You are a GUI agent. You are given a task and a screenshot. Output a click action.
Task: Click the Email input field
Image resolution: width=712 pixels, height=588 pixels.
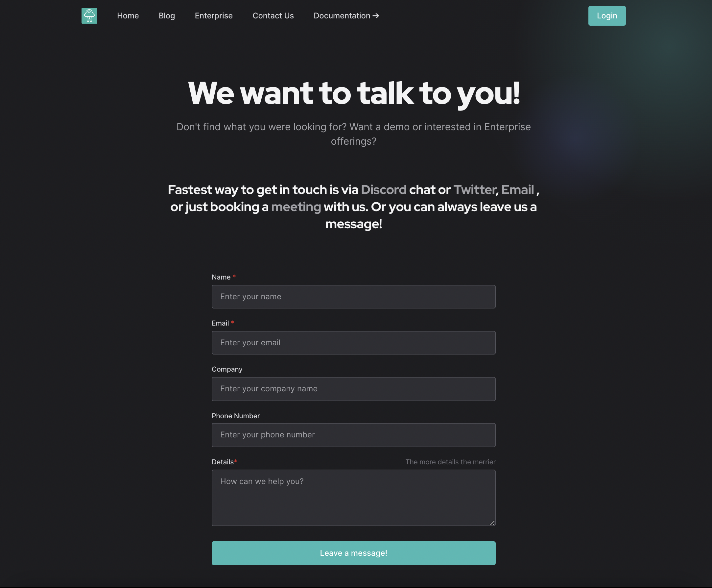click(354, 343)
